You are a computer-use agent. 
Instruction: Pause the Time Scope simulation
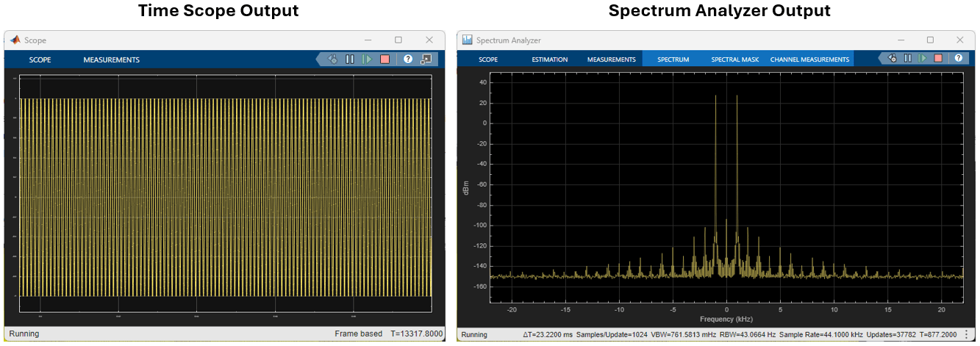pyautogui.click(x=350, y=59)
